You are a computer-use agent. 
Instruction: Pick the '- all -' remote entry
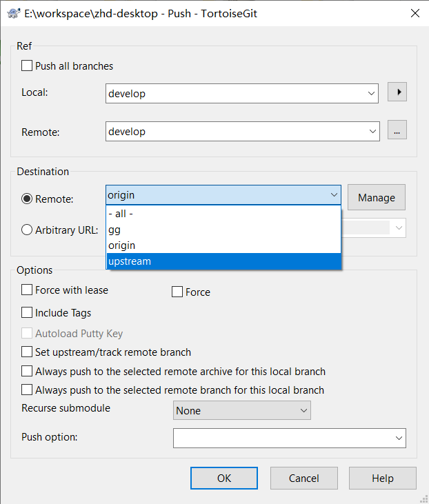coord(223,214)
